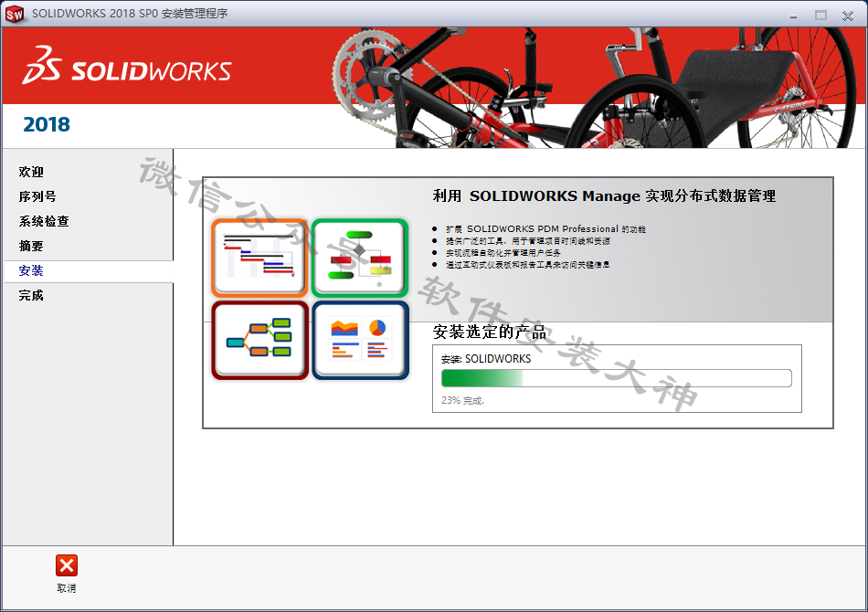Click the bullet starting with 通过互动式仪表板
The image size is (868, 612).
coord(527,265)
